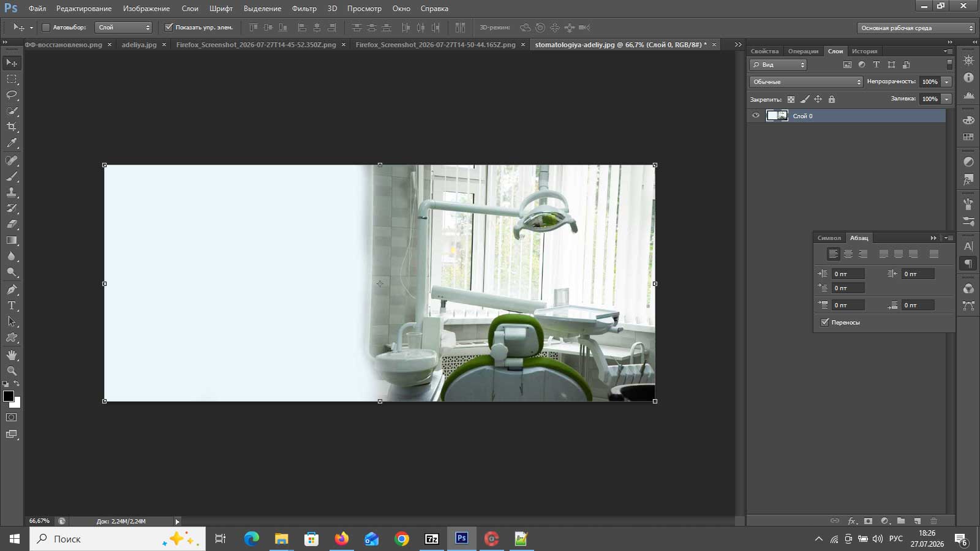Switch to adeliya.jpg document tab
The image size is (980, 551).
139,45
